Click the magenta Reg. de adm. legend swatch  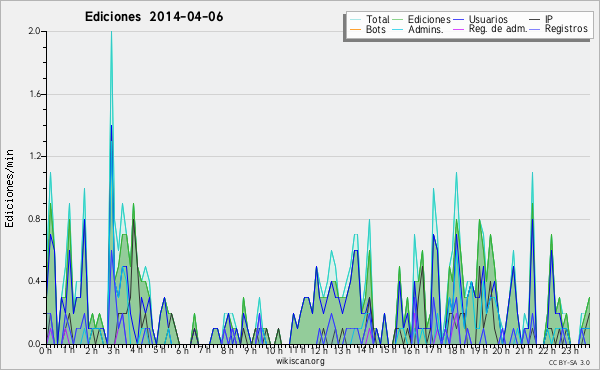458,29
